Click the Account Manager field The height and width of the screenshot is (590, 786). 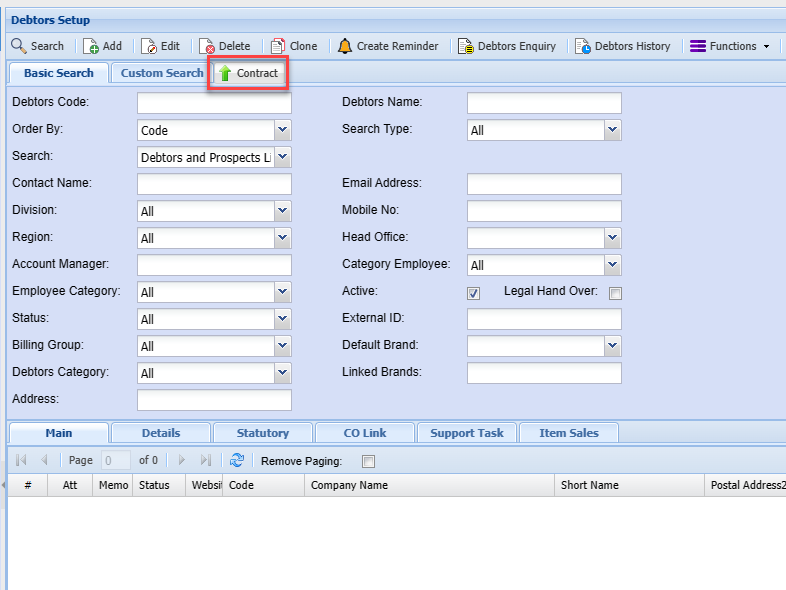point(214,265)
